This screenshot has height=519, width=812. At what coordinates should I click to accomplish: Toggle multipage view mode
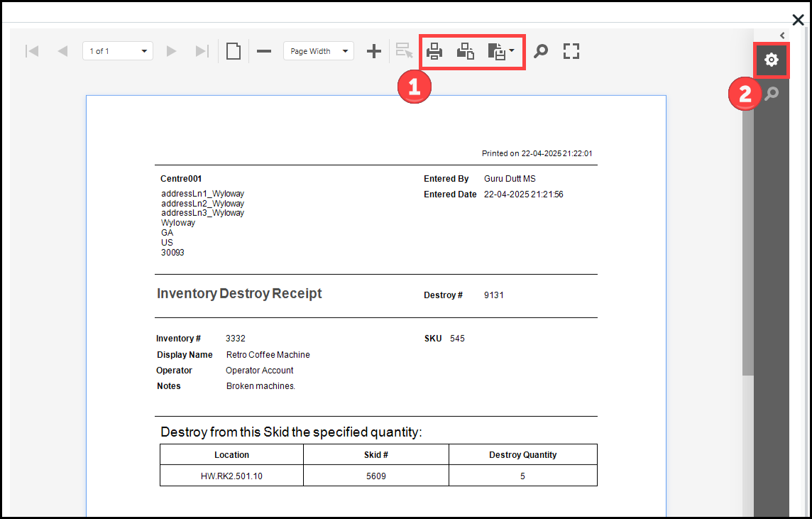point(234,51)
